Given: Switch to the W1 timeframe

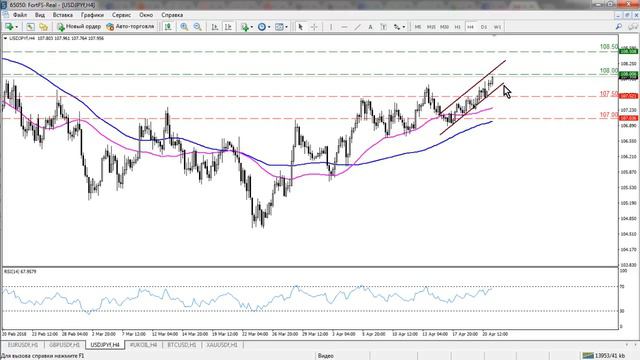Looking at the screenshot, I should [x=497, y=27].
